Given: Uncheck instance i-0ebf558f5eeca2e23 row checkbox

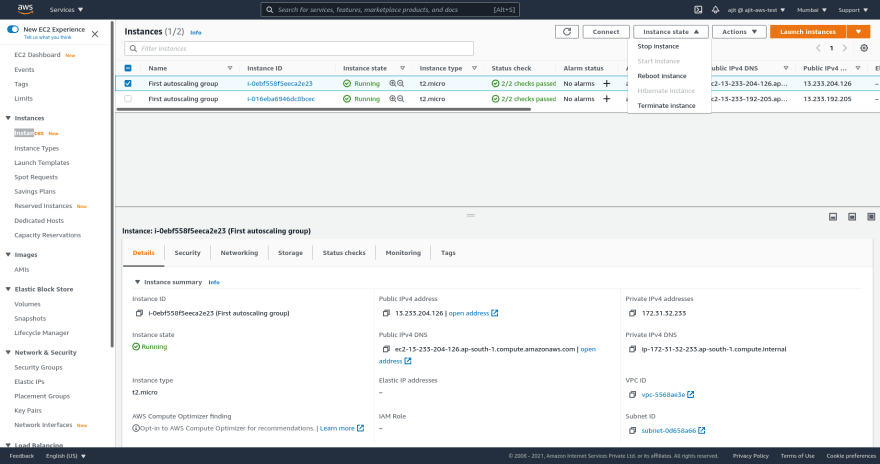Looking at the screenshot, I should point(128,83).
